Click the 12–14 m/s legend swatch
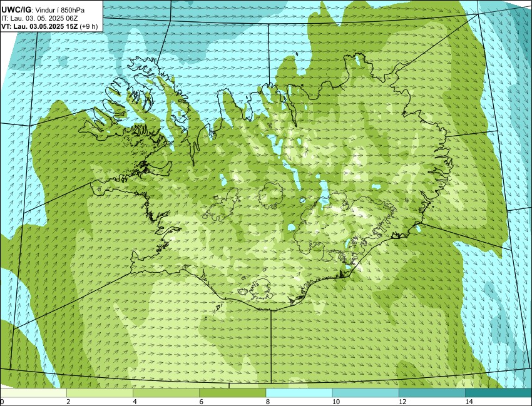The image size is (532, 406). click(x=432, y=393)
